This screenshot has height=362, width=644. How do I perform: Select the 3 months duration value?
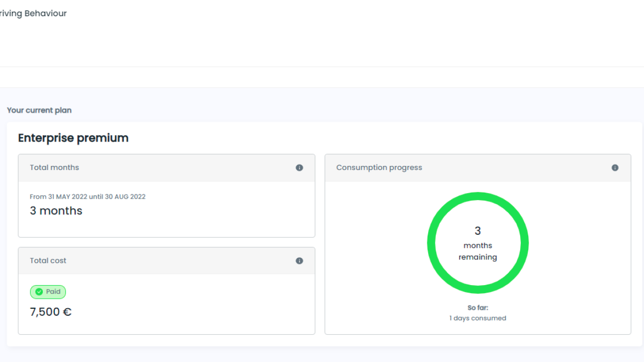[x=56, y=211]
